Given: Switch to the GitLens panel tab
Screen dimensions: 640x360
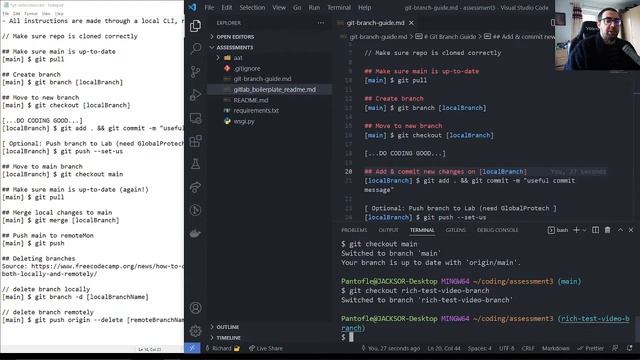Looking at the screenshot, I should 456,230.
